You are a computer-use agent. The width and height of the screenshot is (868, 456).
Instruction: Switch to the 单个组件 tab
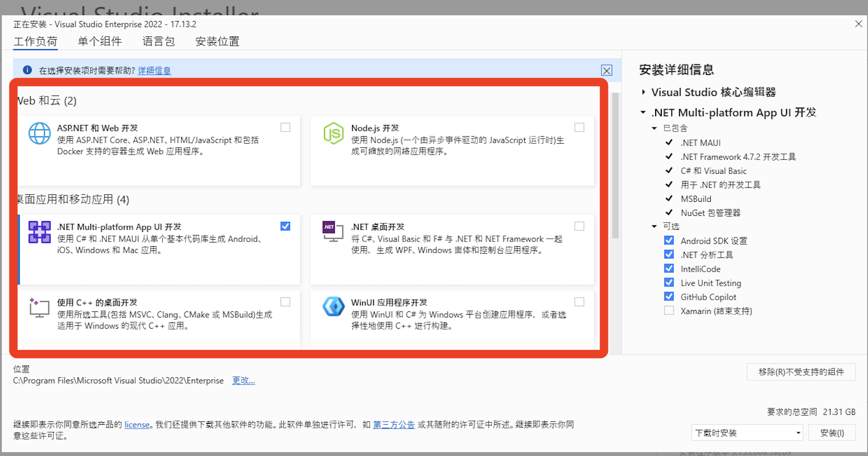pos(100,41)
